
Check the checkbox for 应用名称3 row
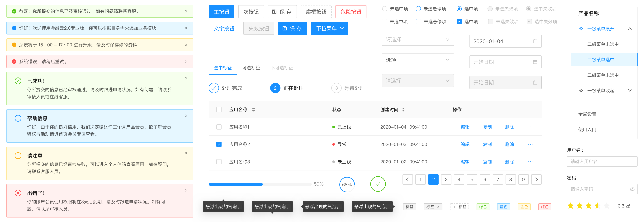click(x=219, y=162)
